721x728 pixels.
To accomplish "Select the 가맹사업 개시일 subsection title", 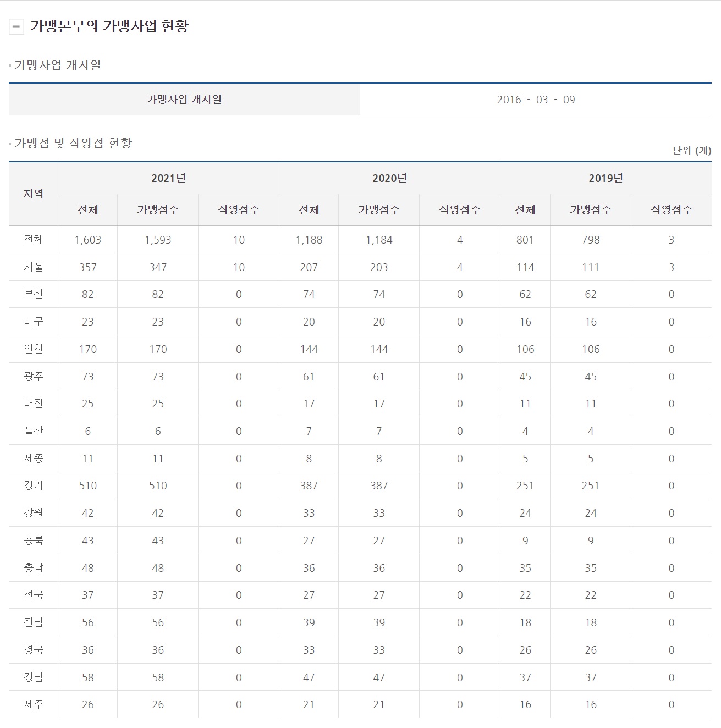I will click(x=58, y=65).
